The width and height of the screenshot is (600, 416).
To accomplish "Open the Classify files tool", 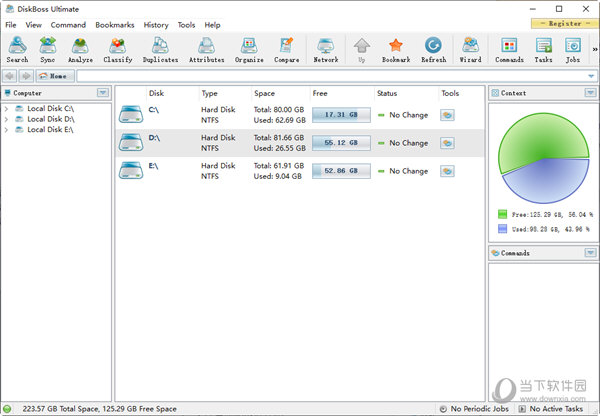I will [x=117, y=49].
